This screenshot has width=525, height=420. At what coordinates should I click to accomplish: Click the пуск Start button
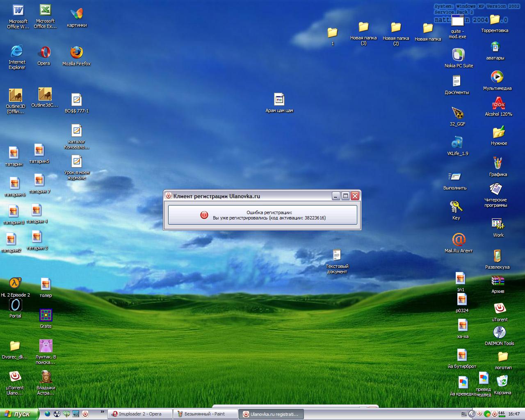pyautogui.click(x=19, y=414)
